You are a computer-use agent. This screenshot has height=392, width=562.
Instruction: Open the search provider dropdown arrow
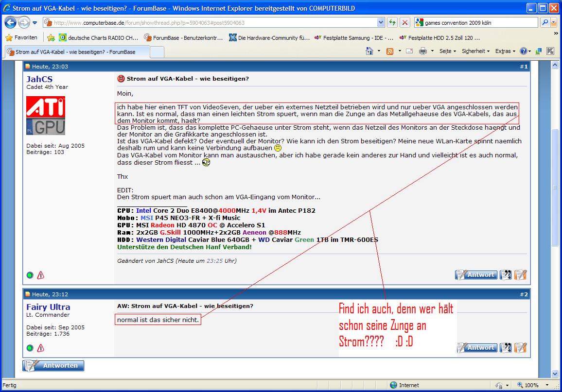coord(554,22)
